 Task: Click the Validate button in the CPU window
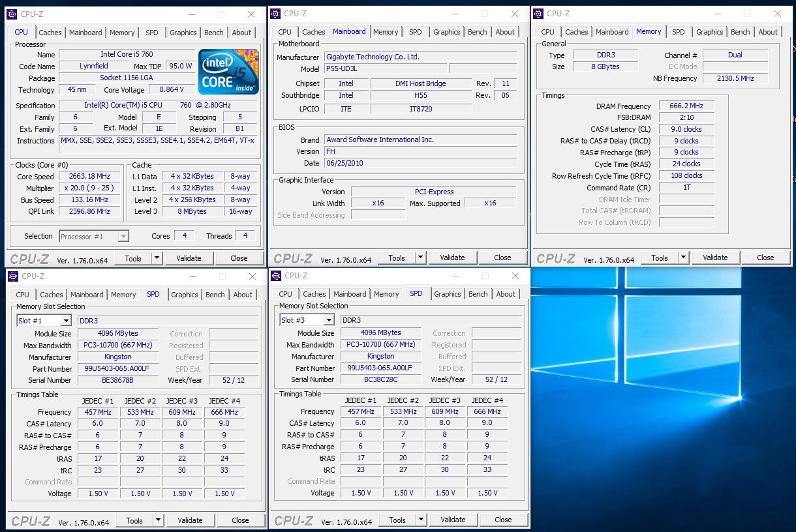coord(189,258)
